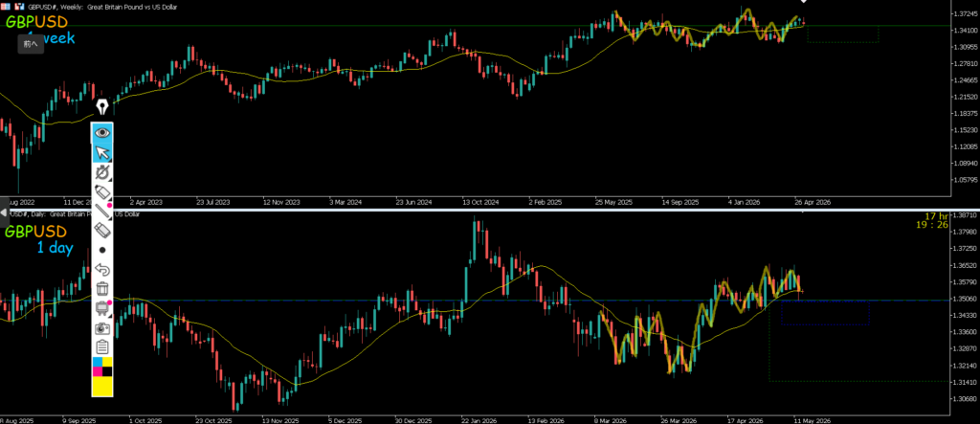Open the clipboard icon in toolbar
Image resolution: width=980 pixels, height=424 pixels.
tap(102, 347)
